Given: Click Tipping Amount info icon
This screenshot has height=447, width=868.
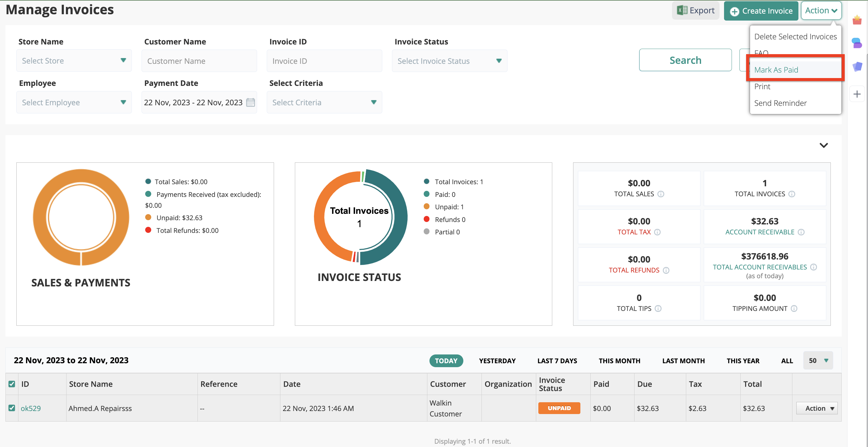Looking at the screenshot, I should [794, 308].
